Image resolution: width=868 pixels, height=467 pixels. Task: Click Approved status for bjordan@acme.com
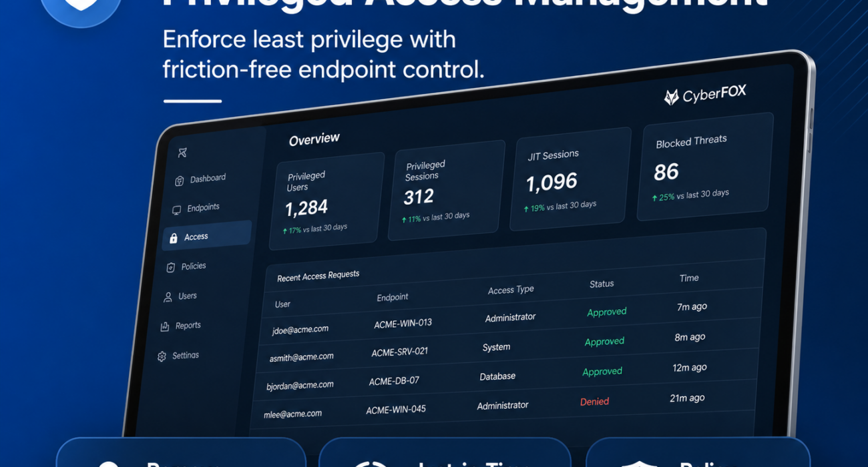[x=602, y=372]
